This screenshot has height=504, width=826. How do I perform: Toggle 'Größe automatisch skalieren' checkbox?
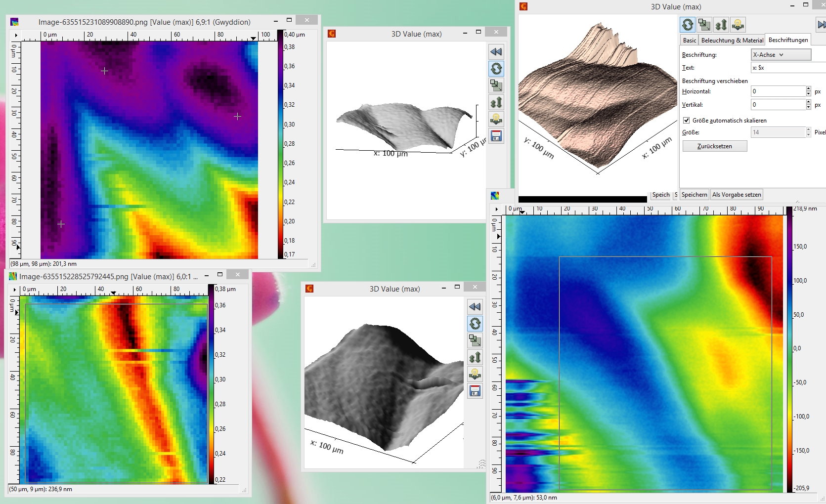click(x=686, y=120)
